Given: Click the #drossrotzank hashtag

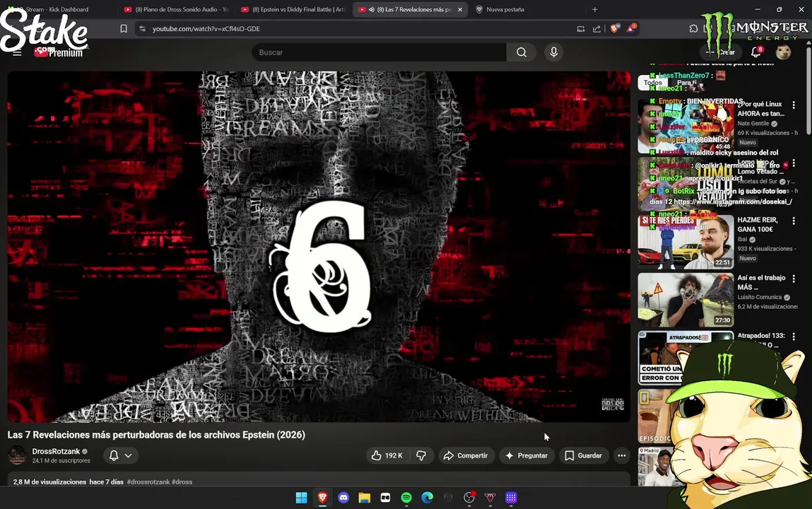Looking at the screenshot, I should tap(148, 482).
